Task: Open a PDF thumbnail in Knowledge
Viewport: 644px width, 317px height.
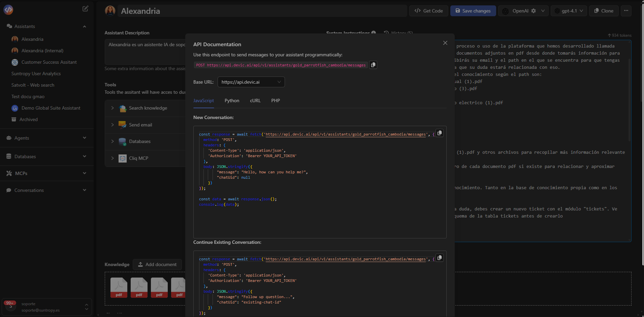Action: (119, 288)
